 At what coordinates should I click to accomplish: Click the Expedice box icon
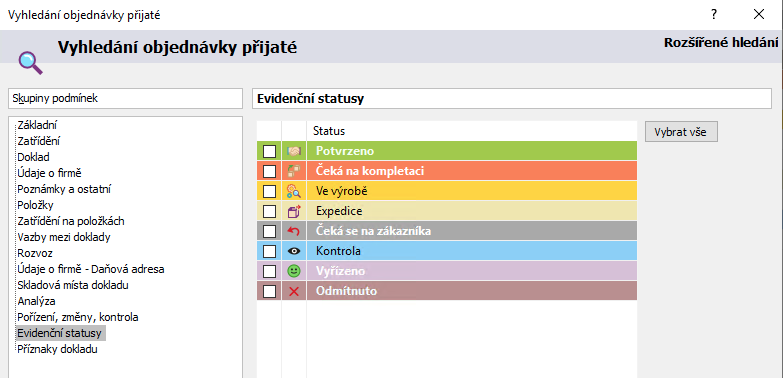[x=294, y=211]
